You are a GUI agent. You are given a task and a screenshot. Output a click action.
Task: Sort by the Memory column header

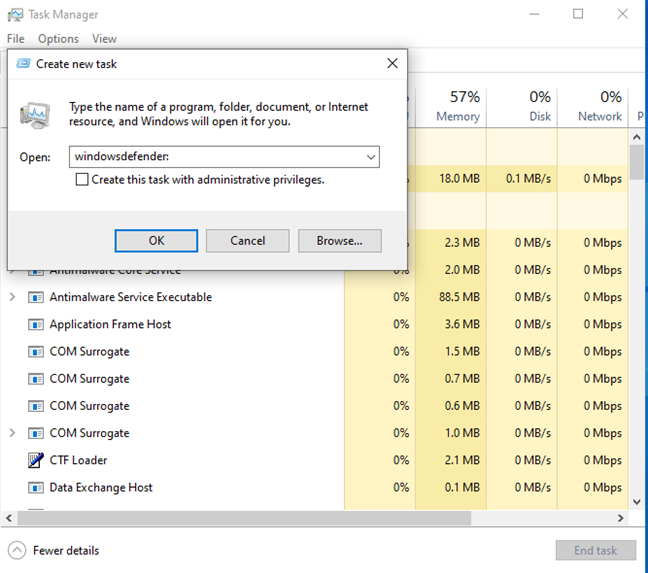[451, 107]
